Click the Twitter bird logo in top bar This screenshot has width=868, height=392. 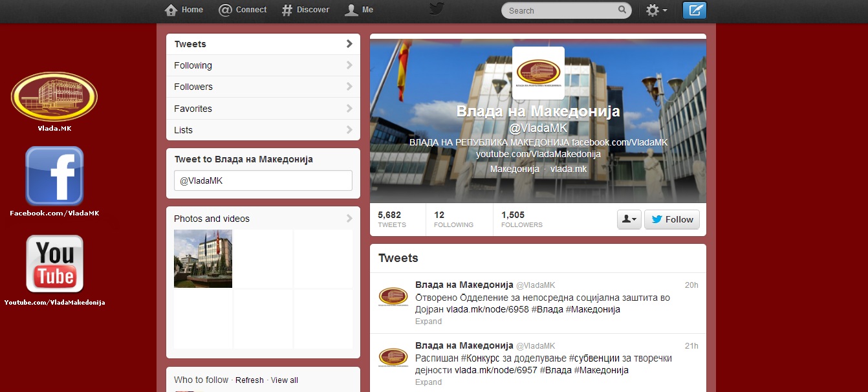(437, 10)
